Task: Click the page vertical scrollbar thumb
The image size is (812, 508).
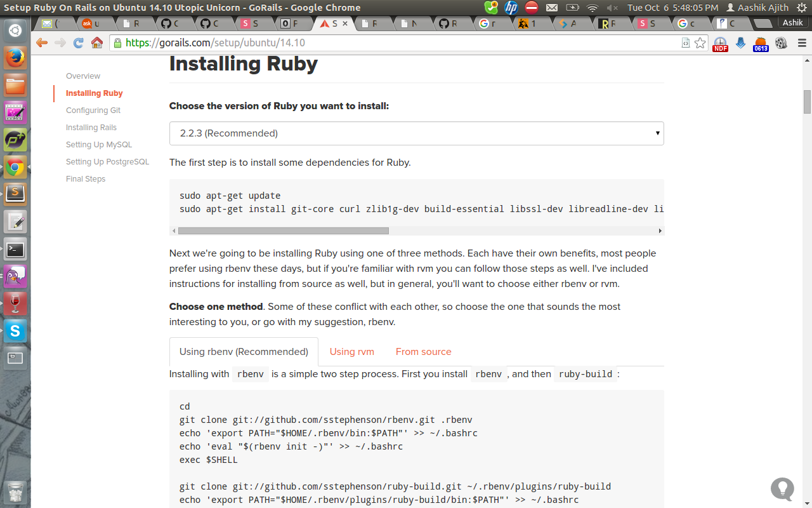Action: point(807,102)
